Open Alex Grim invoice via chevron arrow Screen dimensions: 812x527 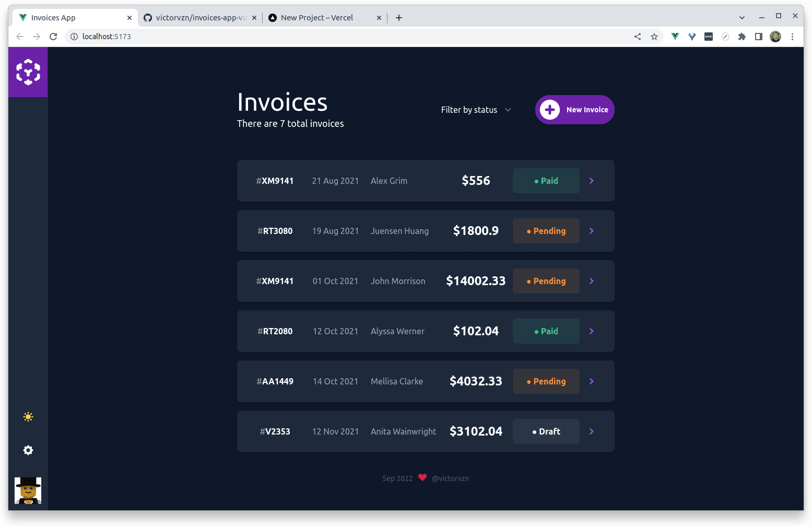click(x=592, y=181)
